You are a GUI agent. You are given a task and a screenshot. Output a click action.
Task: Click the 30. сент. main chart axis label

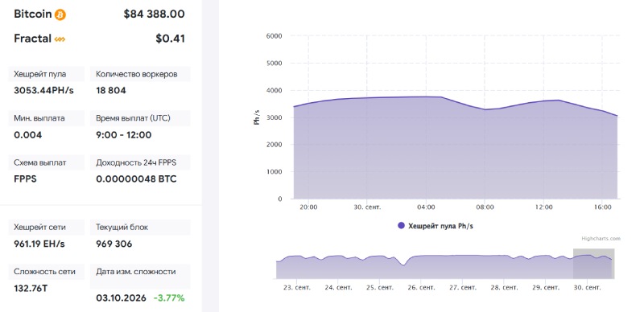367,207
